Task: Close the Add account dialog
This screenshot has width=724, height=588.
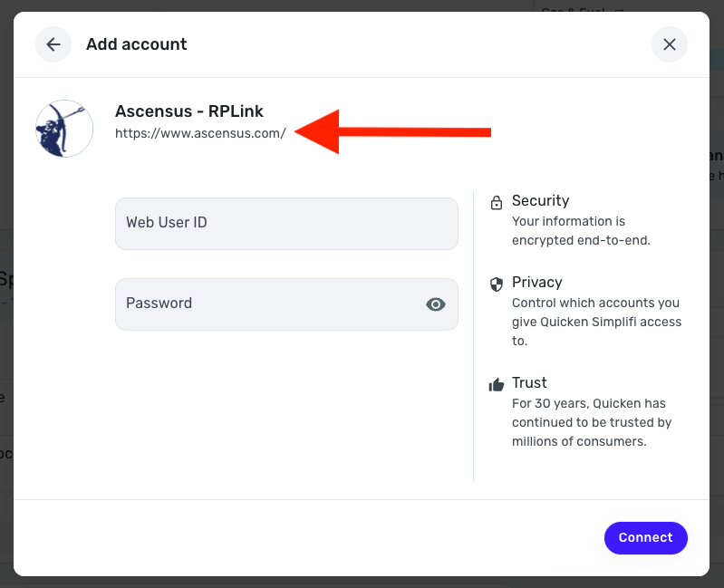Action: [669, 44]
